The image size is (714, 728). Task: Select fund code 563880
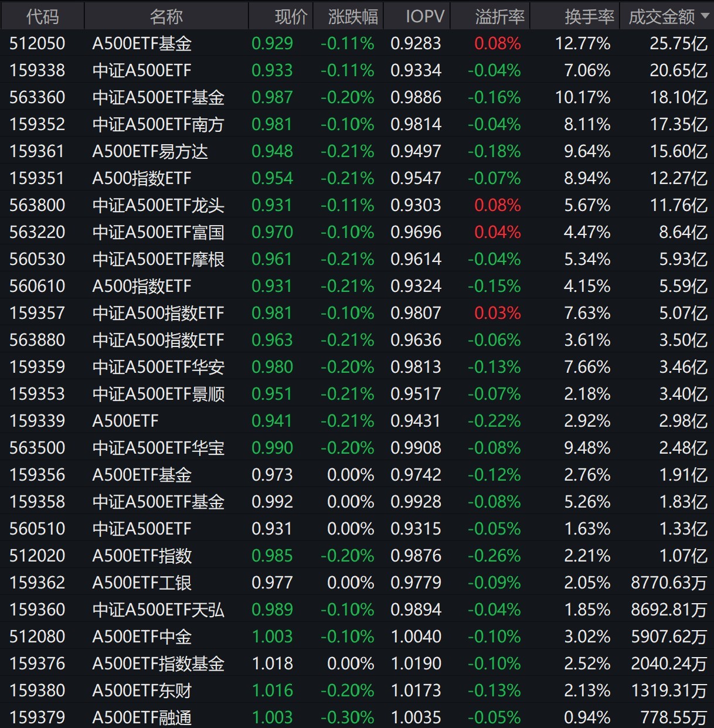[x=38, y=340]
